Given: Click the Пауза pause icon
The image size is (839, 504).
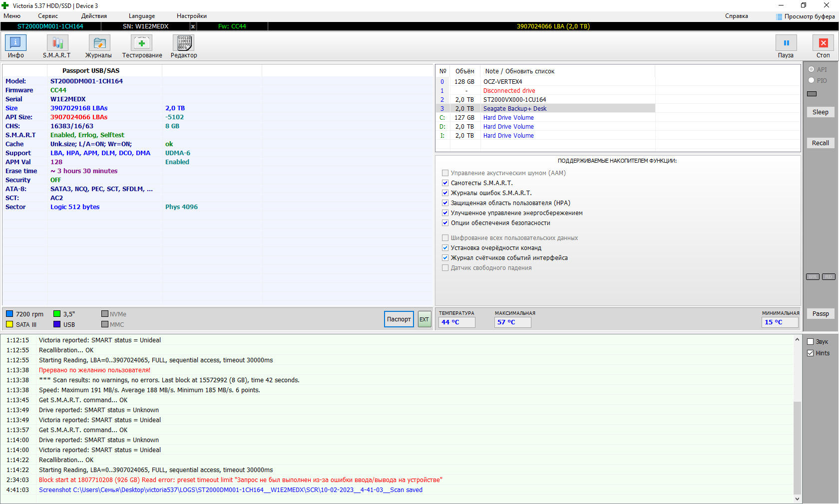Looking at the screenshot, I should coord(786,43).
